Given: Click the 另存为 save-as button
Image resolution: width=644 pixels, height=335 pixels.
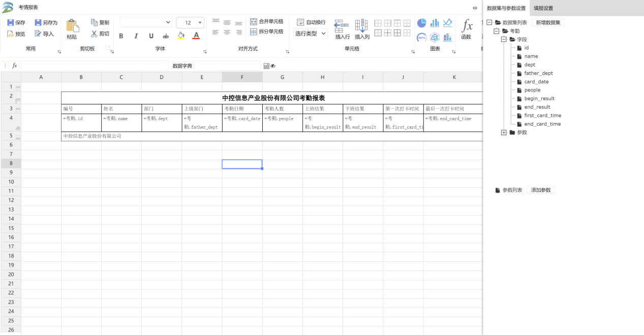Looking at the screenshot, I should [46, 23].
